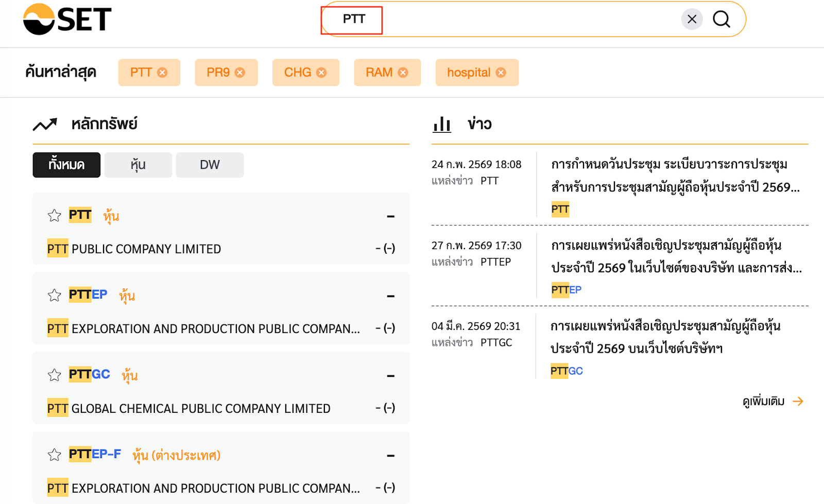Re-run the RAM recent search

[380, 73]
